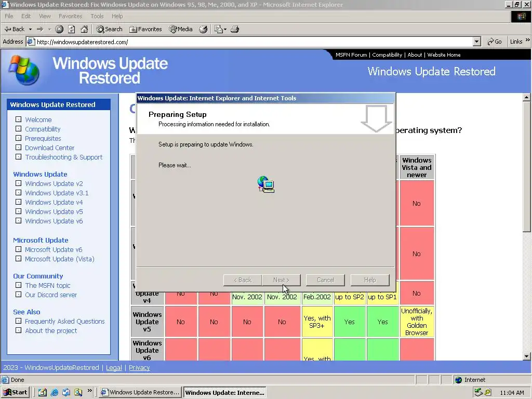Click the Show Desktop quick launch icon

[43, 392]
